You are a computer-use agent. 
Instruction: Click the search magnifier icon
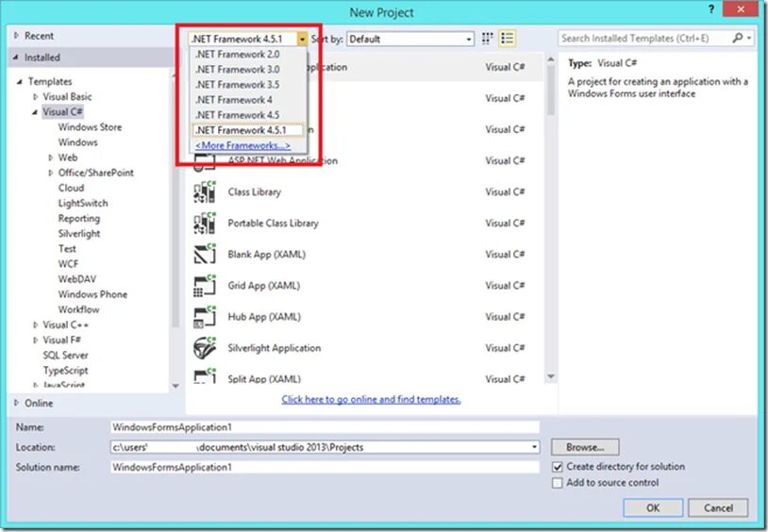pos(737,38)
